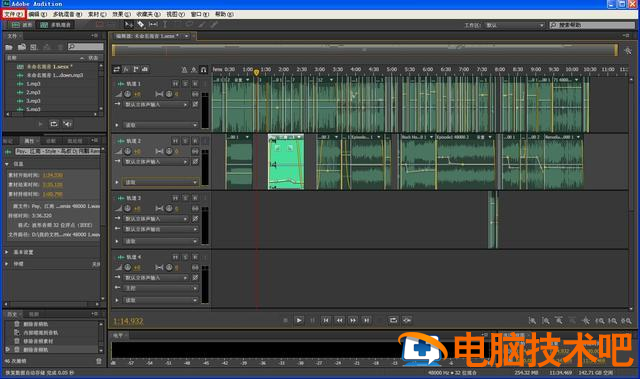The width and height of the screenshot is (640, 379).
Task: Click the Skip Selection transport icon
Action: tap(407, 321)
